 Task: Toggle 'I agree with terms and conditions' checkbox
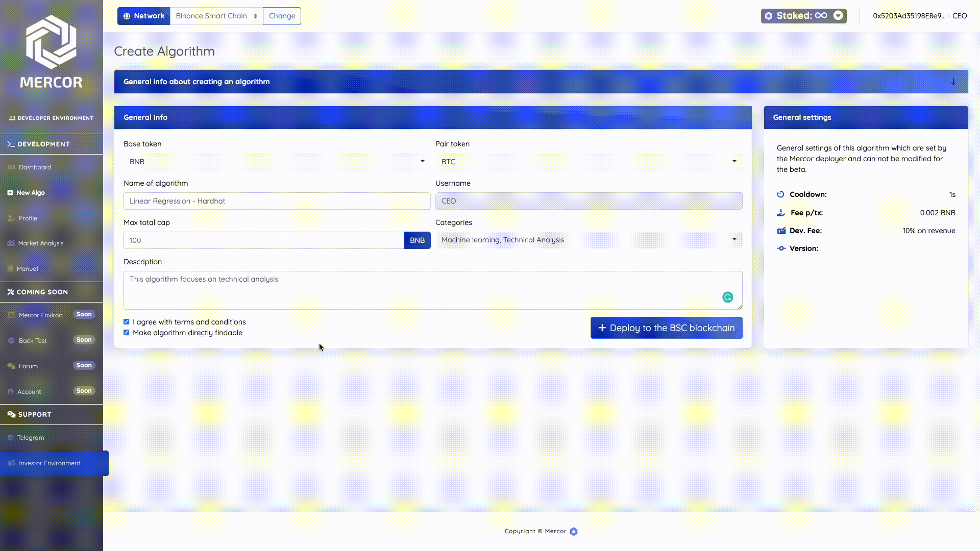[127, 322]
